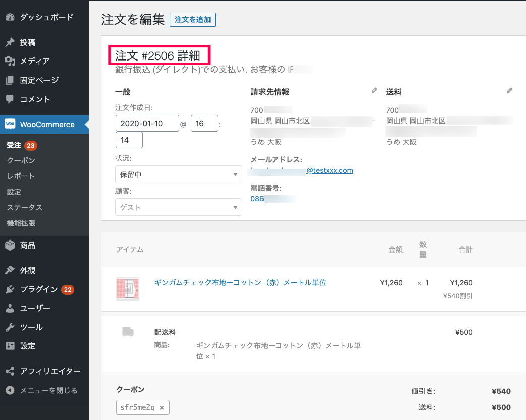Click the 配送料 label
The height and width of the screenshot is (420, 526).
tap(165, 332)
